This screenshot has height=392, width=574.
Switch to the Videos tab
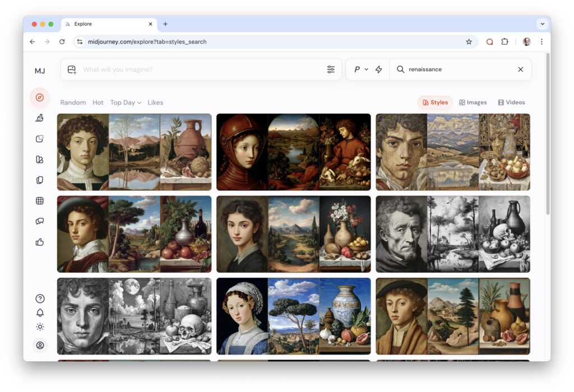511,102
